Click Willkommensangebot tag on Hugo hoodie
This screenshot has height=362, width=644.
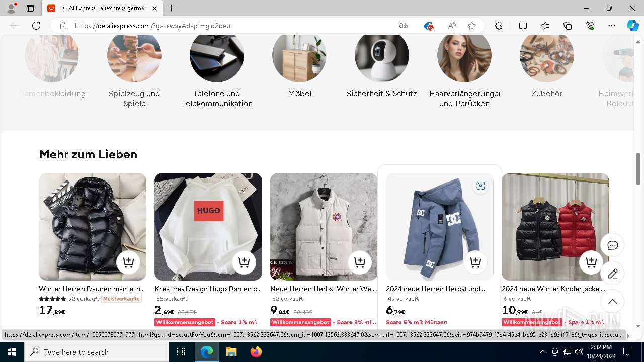(185, 322)
